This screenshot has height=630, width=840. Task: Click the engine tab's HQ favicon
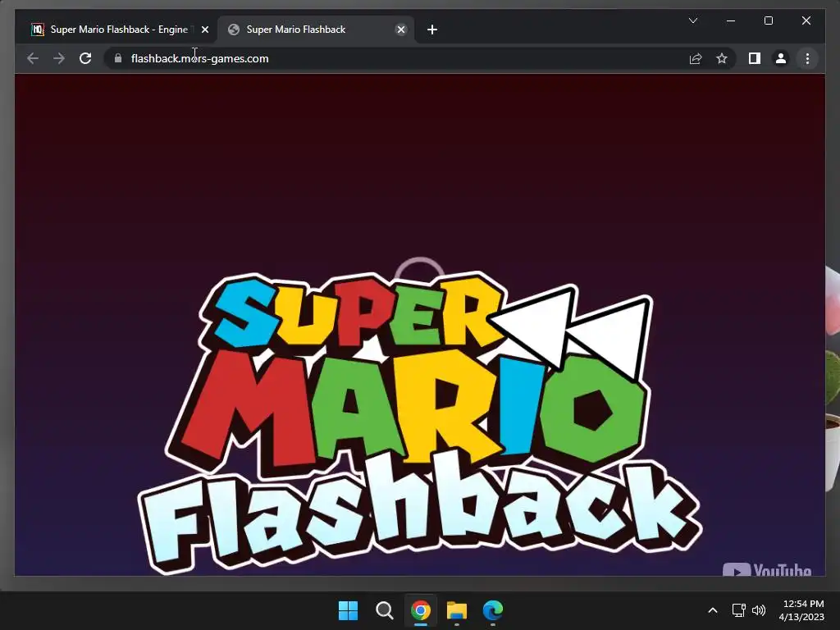tap(38, 30)
